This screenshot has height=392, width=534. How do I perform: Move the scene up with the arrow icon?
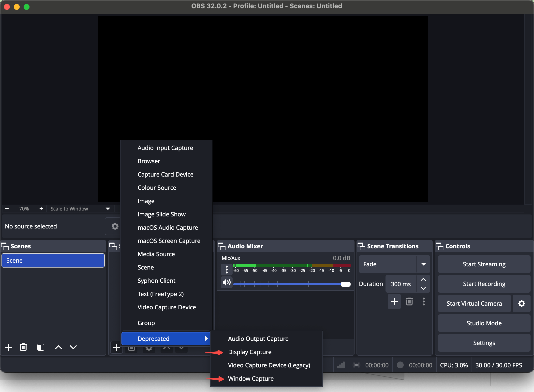coord(58,347)
